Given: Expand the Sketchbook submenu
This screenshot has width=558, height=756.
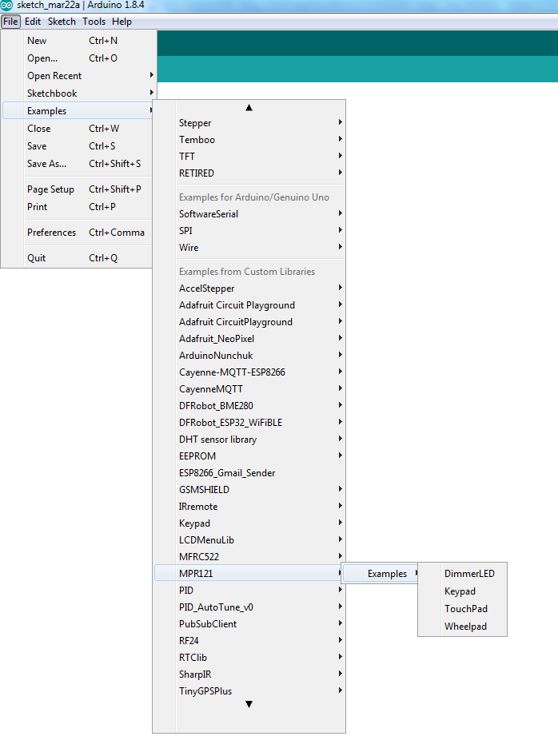Looking at the screenshot, I should [78, 94].
